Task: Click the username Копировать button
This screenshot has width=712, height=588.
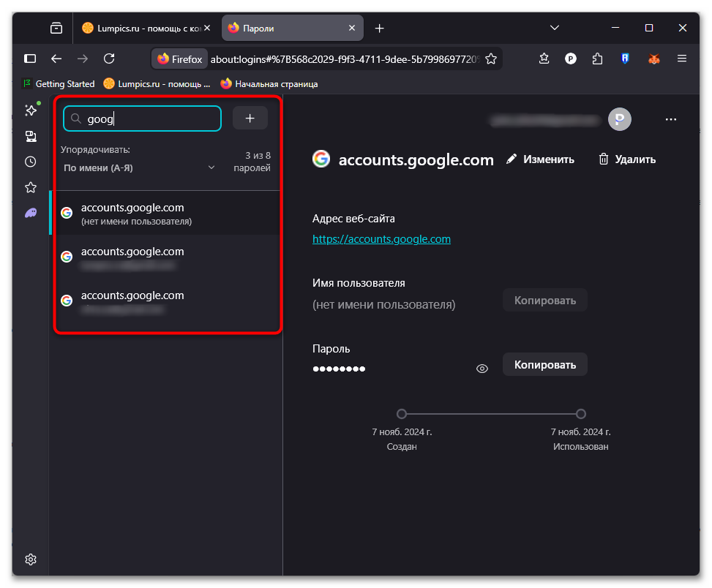Action: [x=545, y=300]
